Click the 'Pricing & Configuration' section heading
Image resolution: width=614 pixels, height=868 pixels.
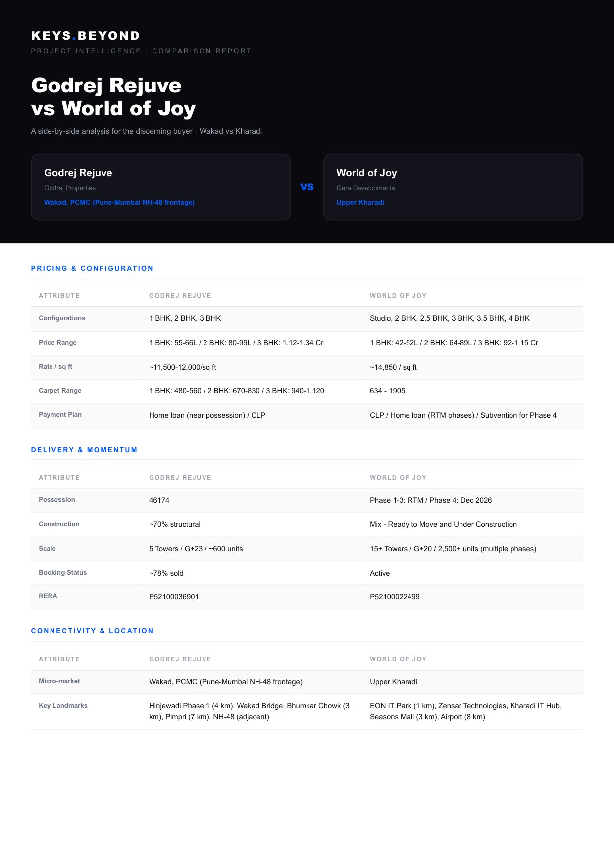[92, 268]
